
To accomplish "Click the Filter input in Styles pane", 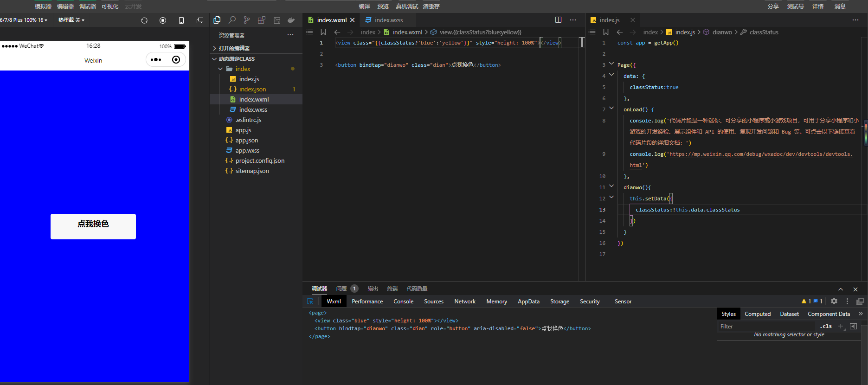I will [x=767, y=327].
